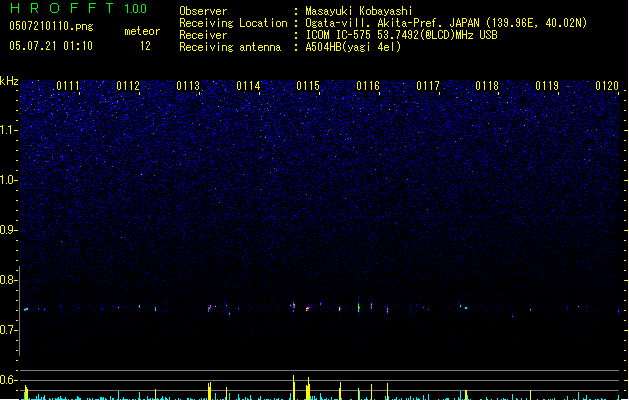Click the 1.0 kHz axis label
This screenshot has width=629, height=400.
[8, 180]
